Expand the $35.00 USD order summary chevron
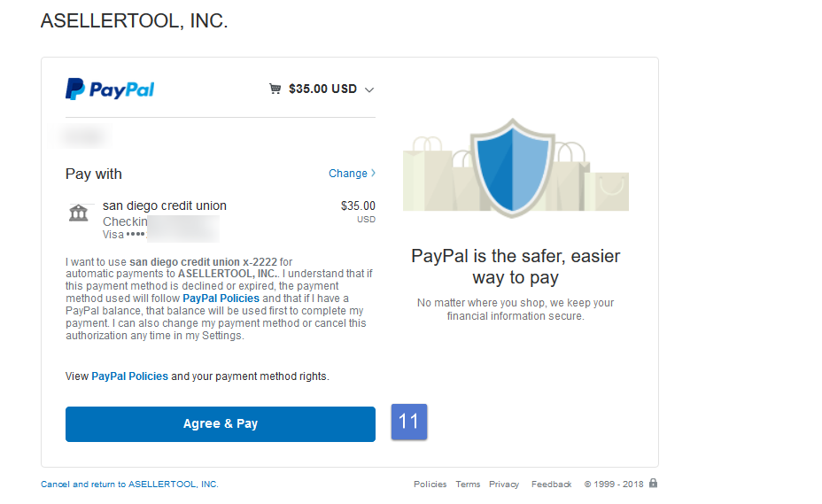 coord(369,89)
